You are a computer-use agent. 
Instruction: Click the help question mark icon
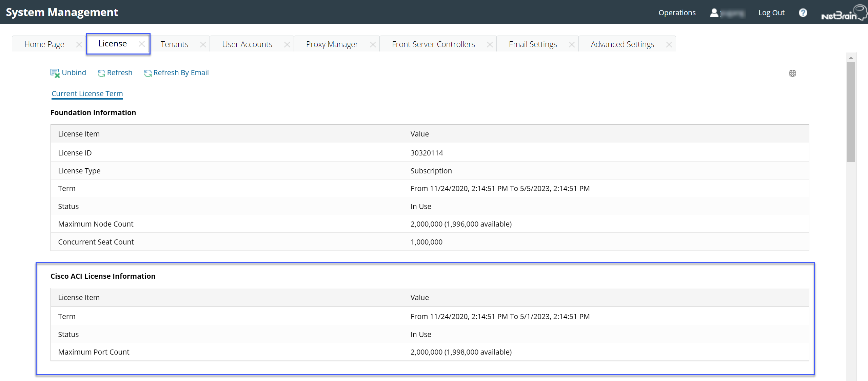point(803,13)
